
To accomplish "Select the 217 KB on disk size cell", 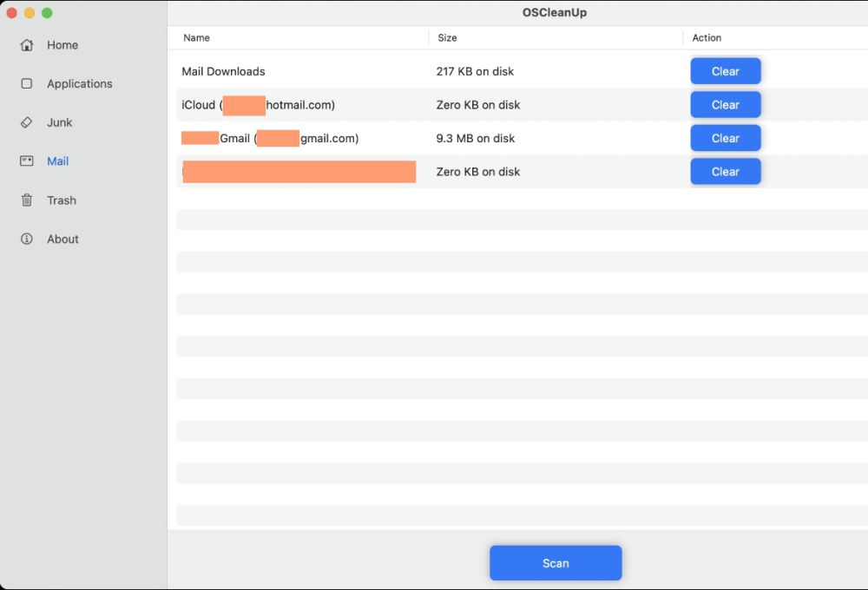I will coord(475,71).
